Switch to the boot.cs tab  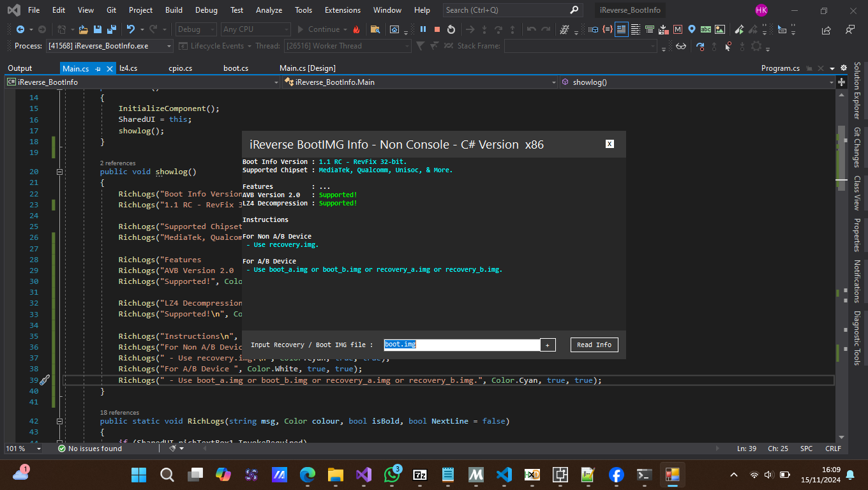(x=236, y=68)
